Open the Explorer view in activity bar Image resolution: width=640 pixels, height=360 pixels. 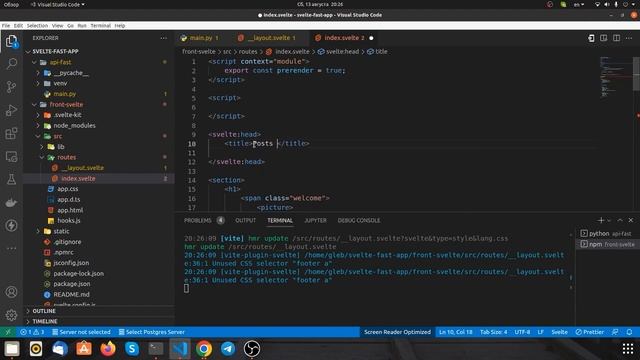click(11, 41)
